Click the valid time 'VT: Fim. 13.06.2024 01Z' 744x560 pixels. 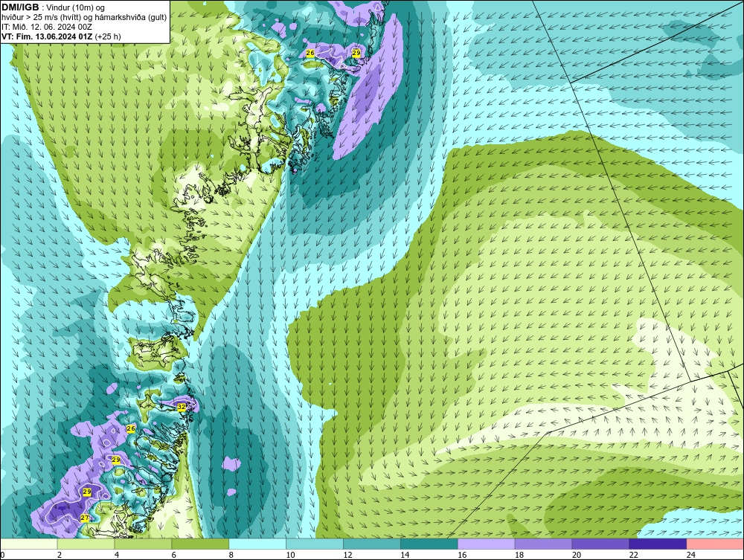point(47,36)
